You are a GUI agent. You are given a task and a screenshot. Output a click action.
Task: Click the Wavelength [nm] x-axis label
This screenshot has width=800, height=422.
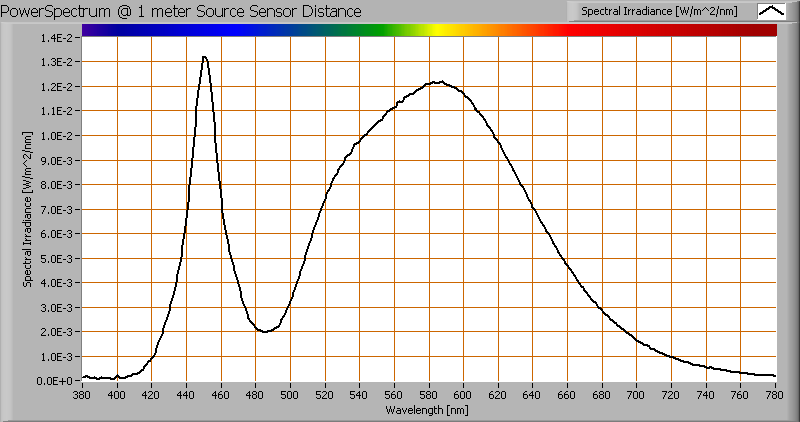429,410
